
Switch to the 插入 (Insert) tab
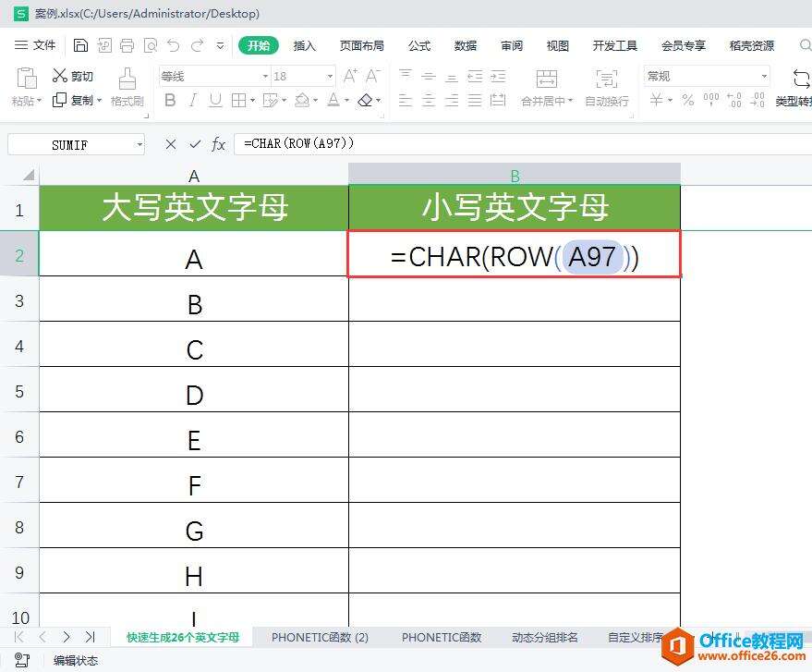pos(305,45)
